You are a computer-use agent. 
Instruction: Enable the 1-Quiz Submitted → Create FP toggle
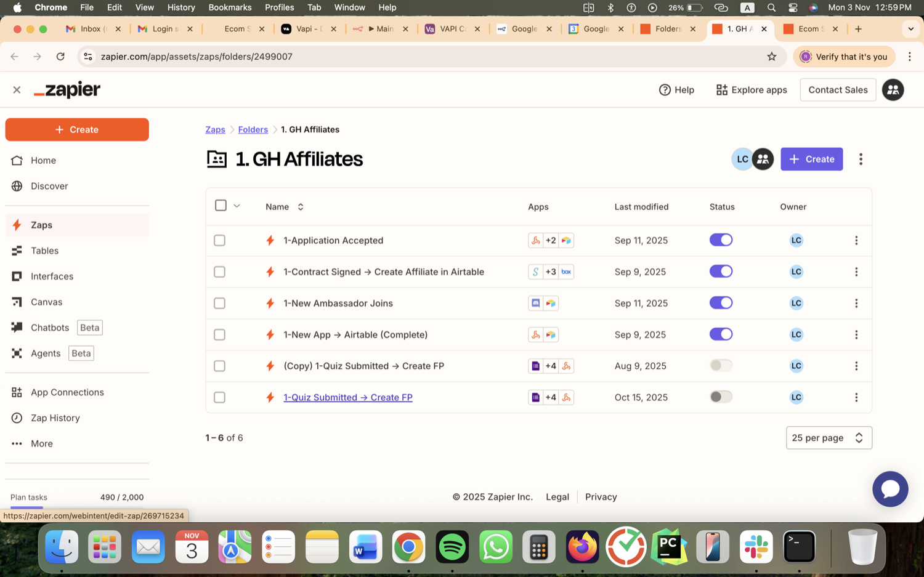pyautogui.click(x=721, y=397)
